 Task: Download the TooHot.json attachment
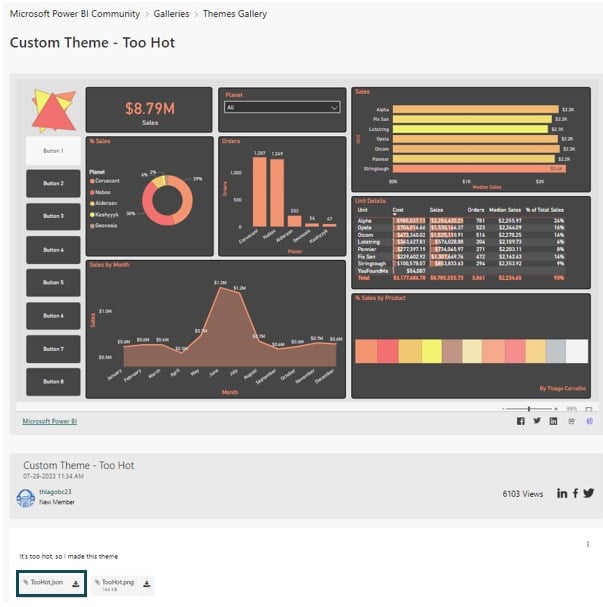pyautogui.click(x=75, y=584)
